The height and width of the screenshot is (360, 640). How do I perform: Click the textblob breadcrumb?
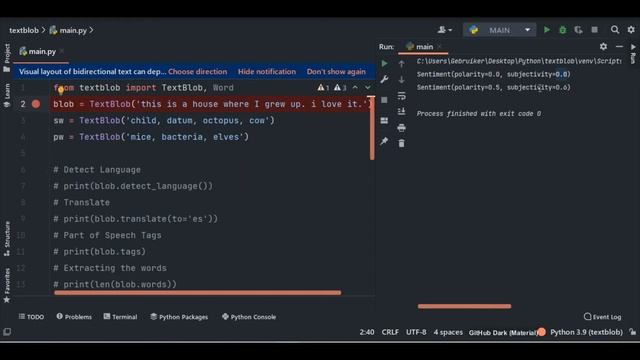tap(24, 30)
